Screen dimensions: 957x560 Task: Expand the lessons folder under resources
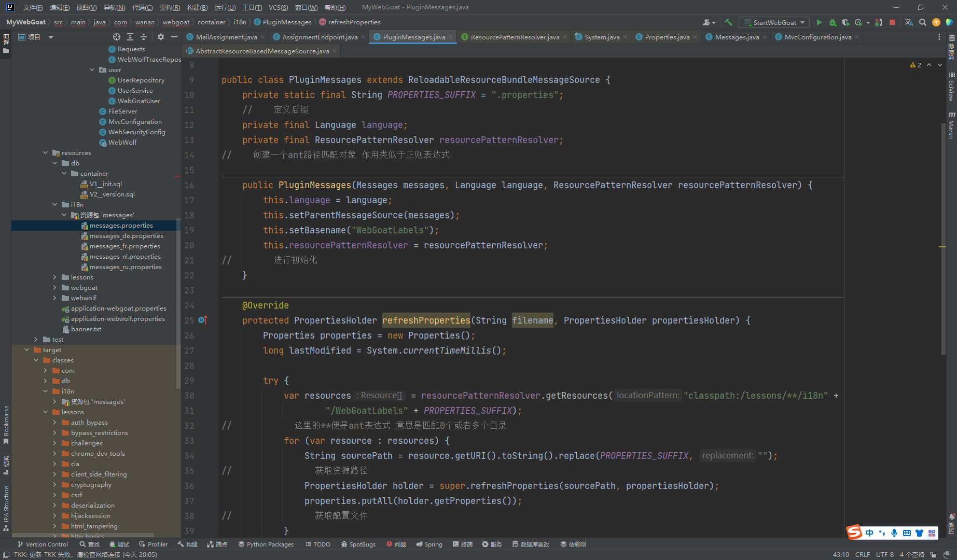55,277
